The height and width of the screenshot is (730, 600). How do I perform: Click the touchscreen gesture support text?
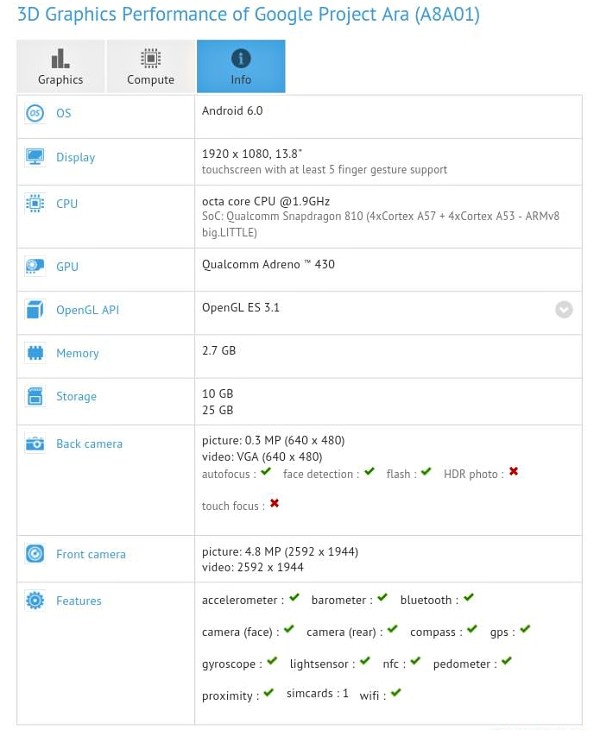324,170
